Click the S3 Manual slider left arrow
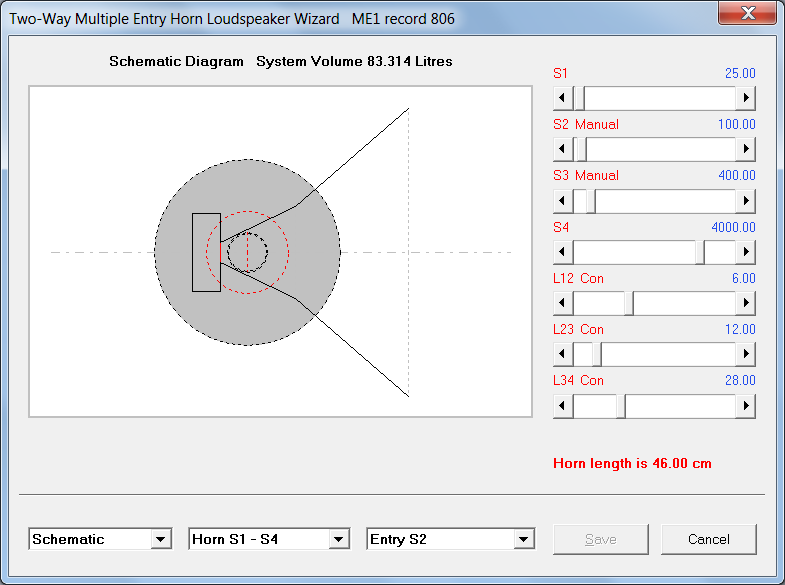This screenshot has width=785, height=585. (x=563, y=200)
